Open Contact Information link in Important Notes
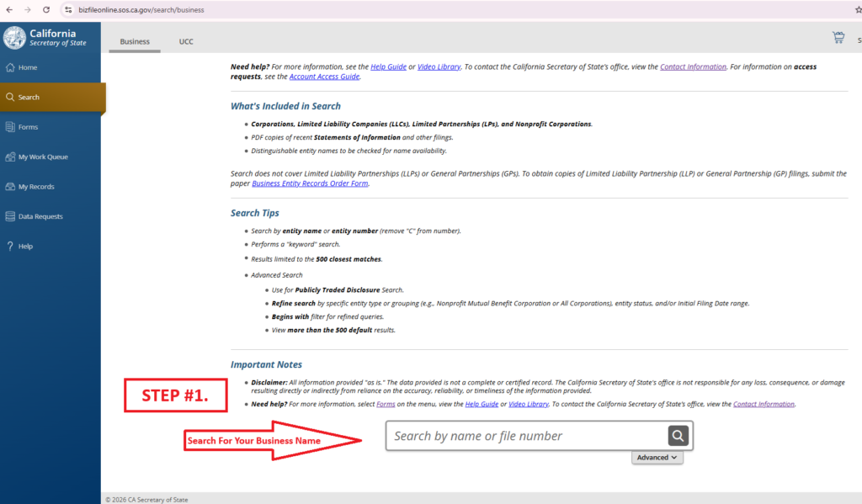The height and width of the screenshot is (504, 862). [764, 404]
